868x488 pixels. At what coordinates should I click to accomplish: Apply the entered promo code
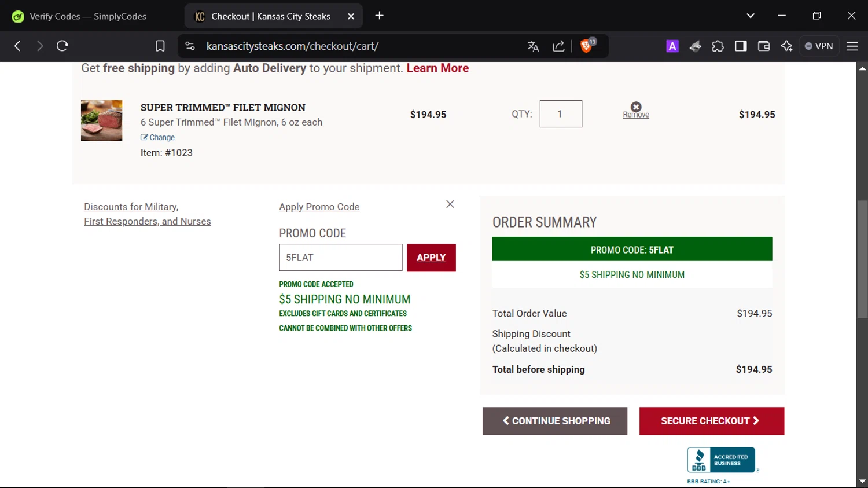pos(431,258)
